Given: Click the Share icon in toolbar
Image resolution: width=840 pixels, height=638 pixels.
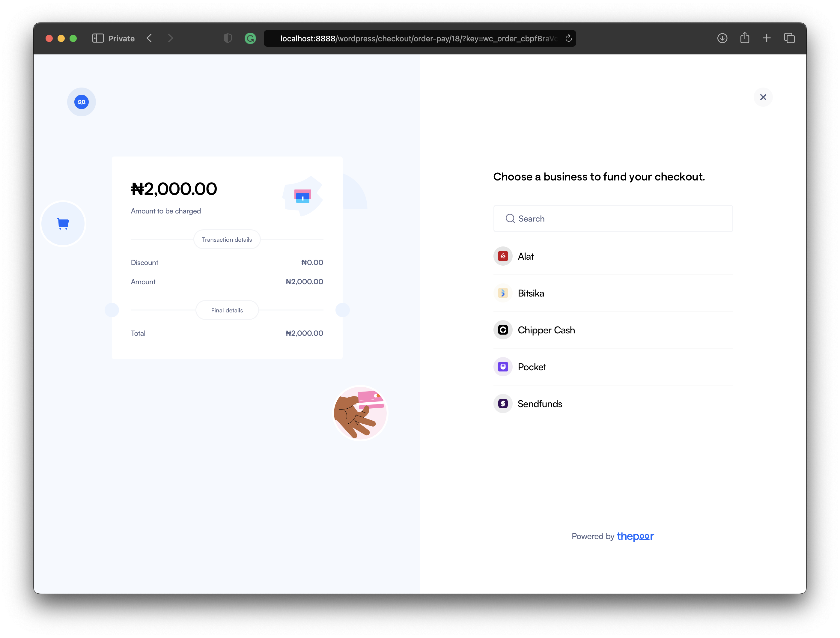Looking at the screenshot, I should [744, 38].
